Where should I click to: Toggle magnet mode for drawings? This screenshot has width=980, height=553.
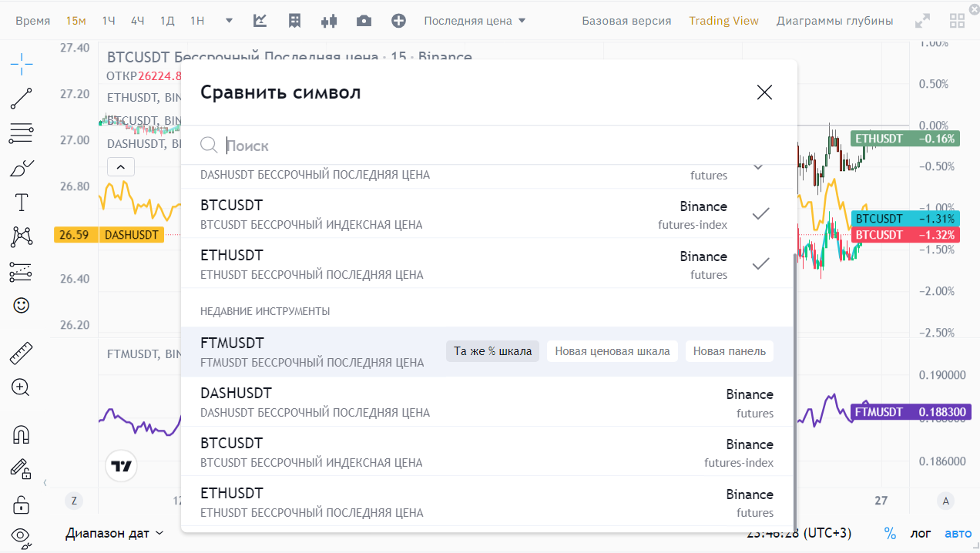click(x=22, y=434)
